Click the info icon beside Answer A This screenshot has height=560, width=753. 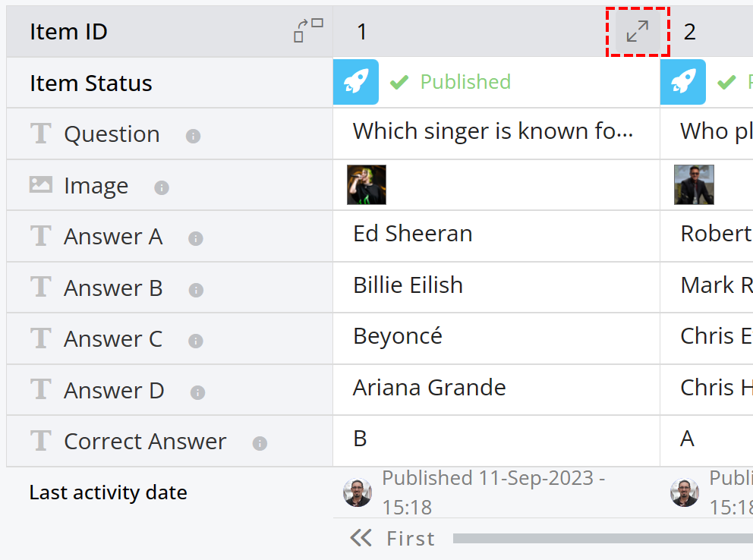click(x=195, y=238)
